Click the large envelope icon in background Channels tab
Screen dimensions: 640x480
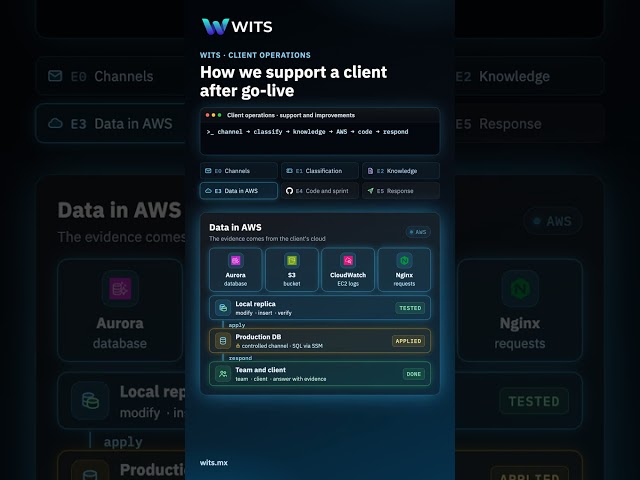pyautogui.click(x=55, y=76)
